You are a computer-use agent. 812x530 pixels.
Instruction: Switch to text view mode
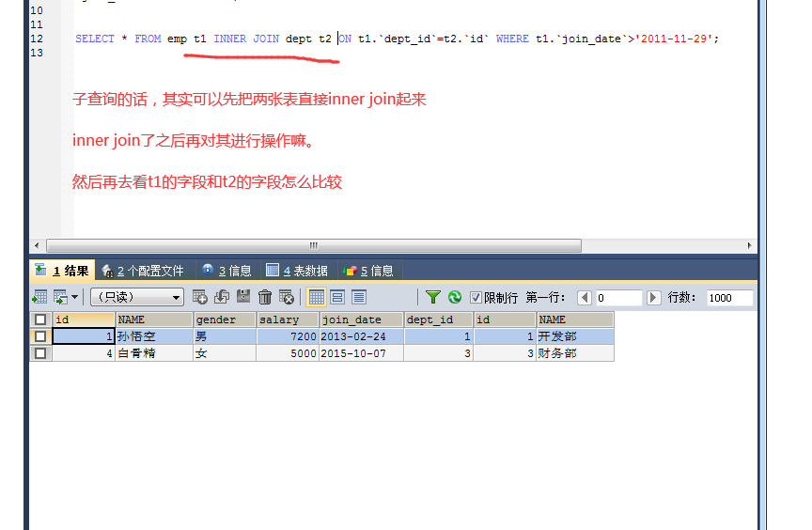coord(359,297)
